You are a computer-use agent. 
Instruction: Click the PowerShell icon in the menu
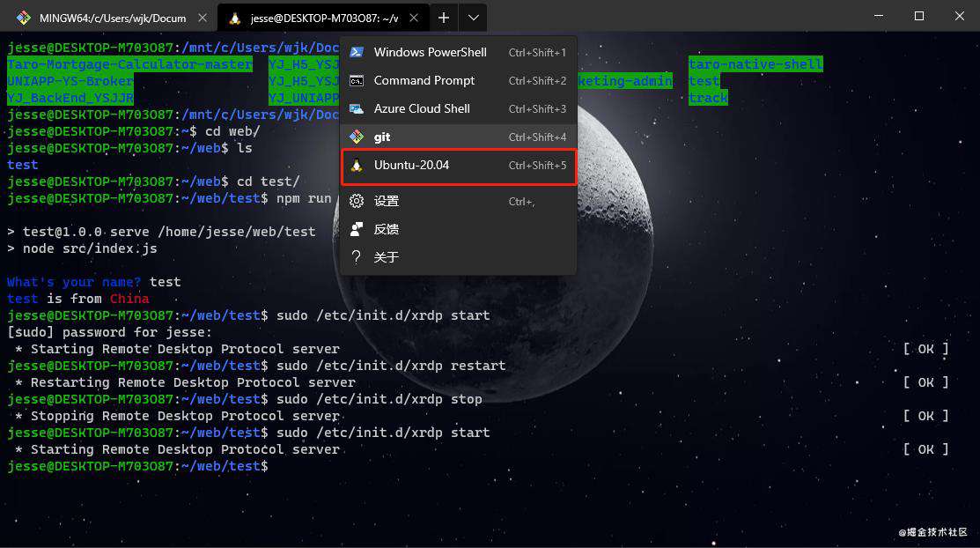357,52
